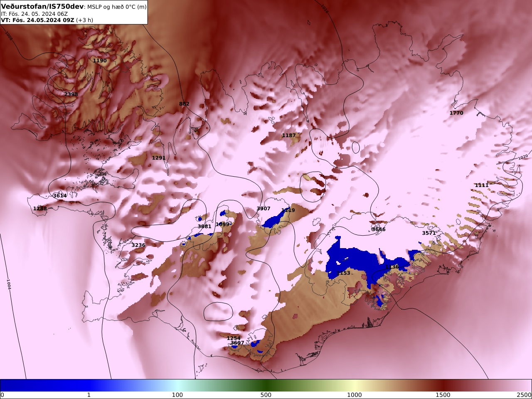Click the 1190 height label
532x399 pixels.
coord(100,61)
